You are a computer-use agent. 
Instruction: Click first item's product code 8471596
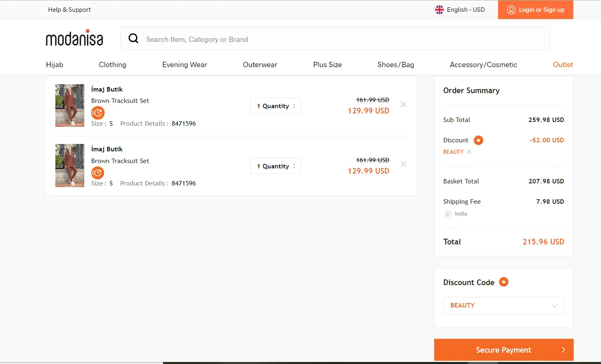coord(184,124)
